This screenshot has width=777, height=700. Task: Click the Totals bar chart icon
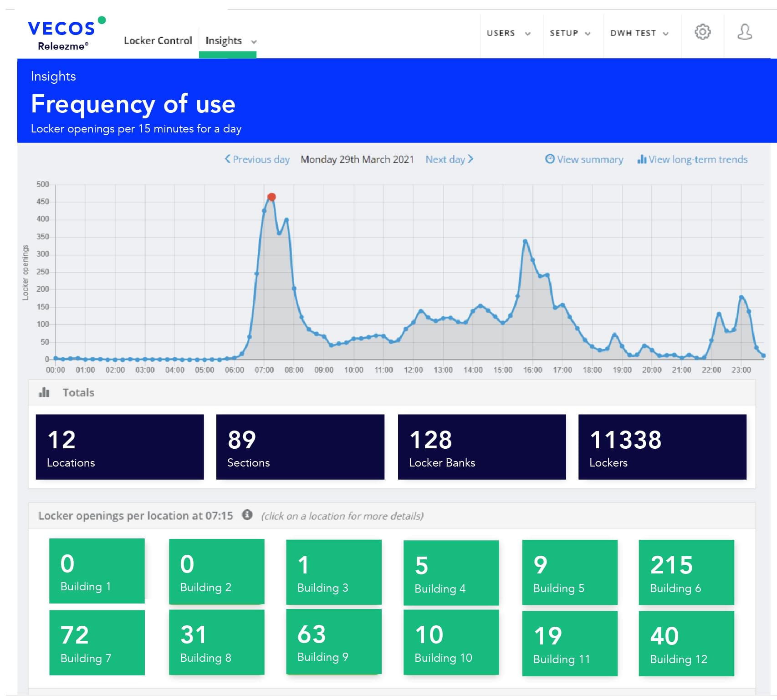tap(44, 392)
